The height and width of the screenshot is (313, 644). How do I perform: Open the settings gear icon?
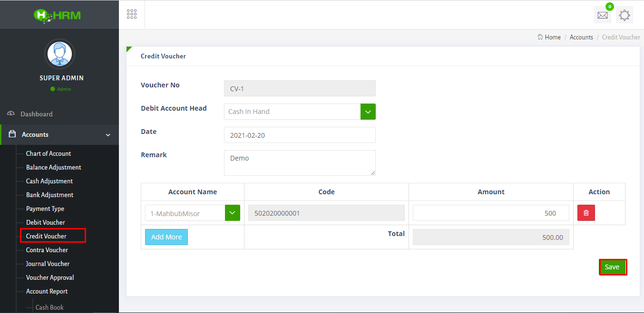pyautogui.click(x=624, y=15)
